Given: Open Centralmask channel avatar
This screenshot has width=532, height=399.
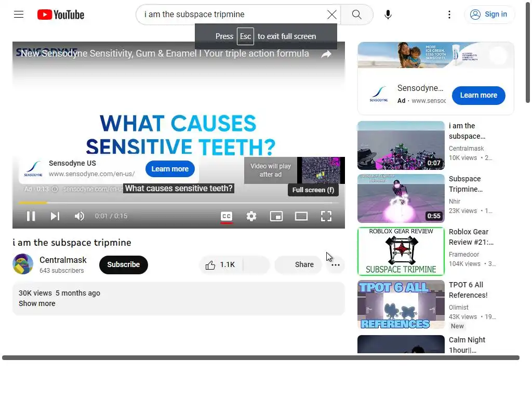Looking at the screenshot, I should 23,264.
